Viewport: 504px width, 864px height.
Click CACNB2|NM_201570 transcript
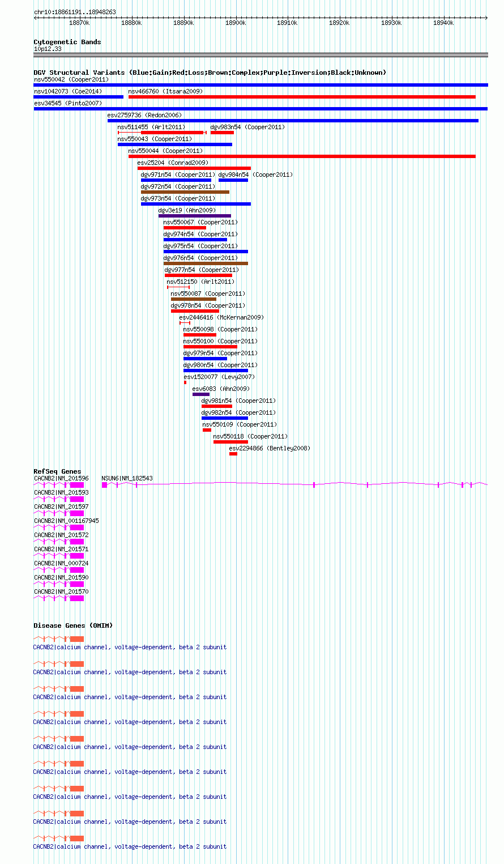[59, 598]
